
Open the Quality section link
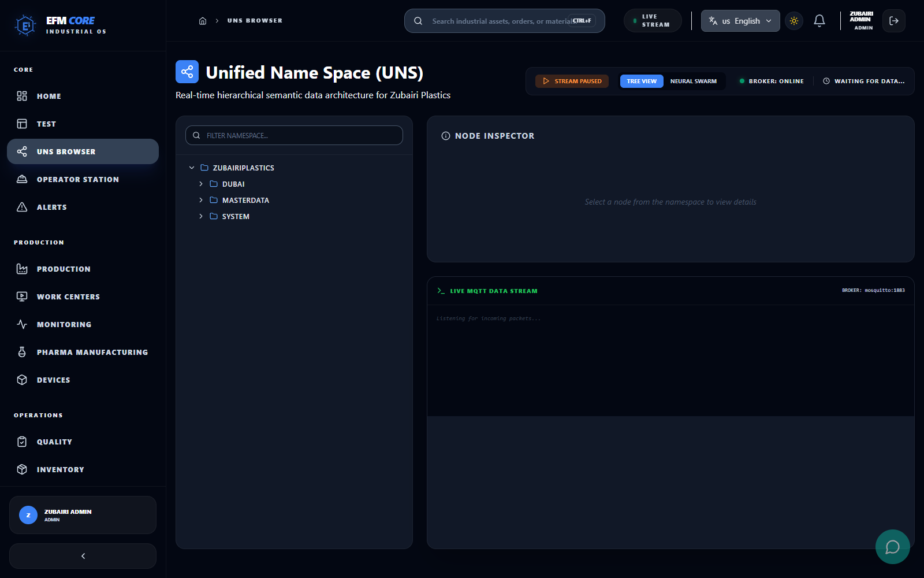click(54, 442)
